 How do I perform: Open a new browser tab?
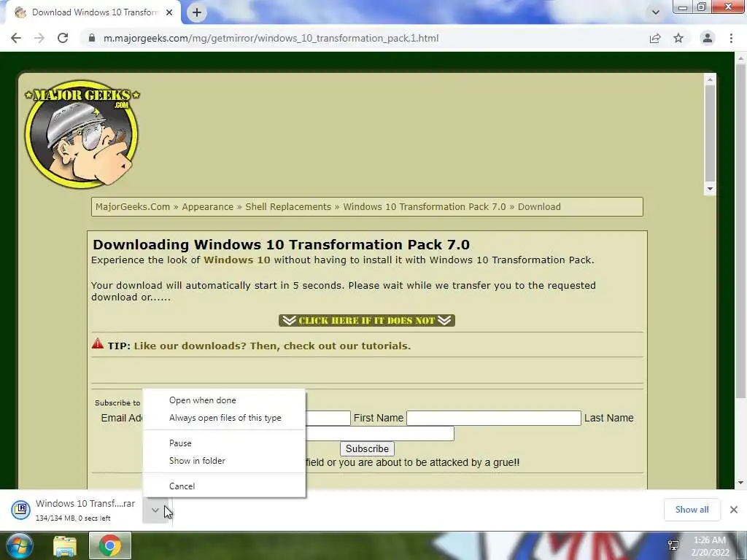point(197,12)
